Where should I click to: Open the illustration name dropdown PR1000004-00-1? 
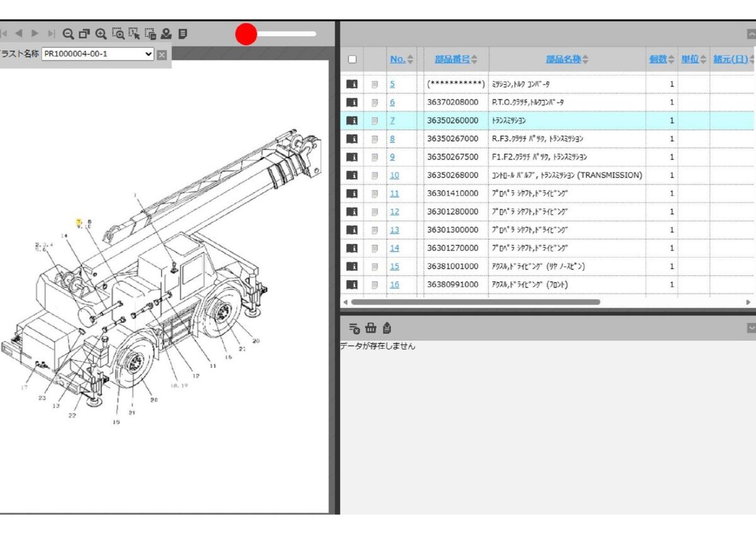(x=98, y=54)
